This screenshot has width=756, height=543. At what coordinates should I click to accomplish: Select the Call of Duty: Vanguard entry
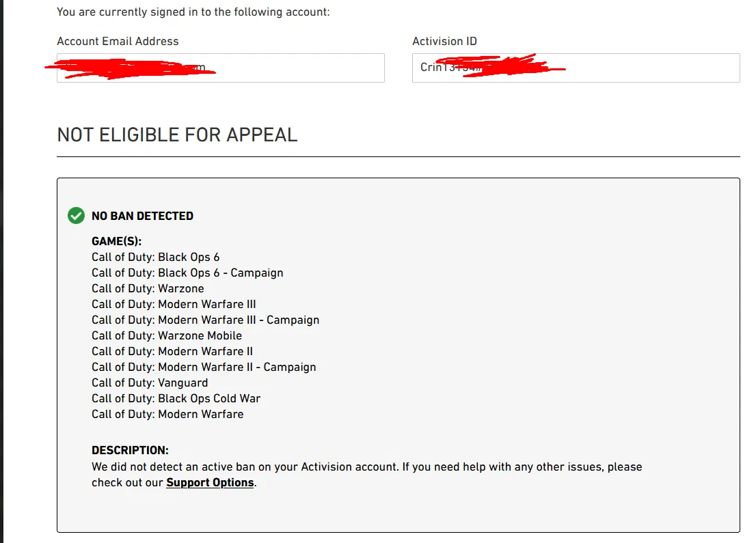pos(150,382)
